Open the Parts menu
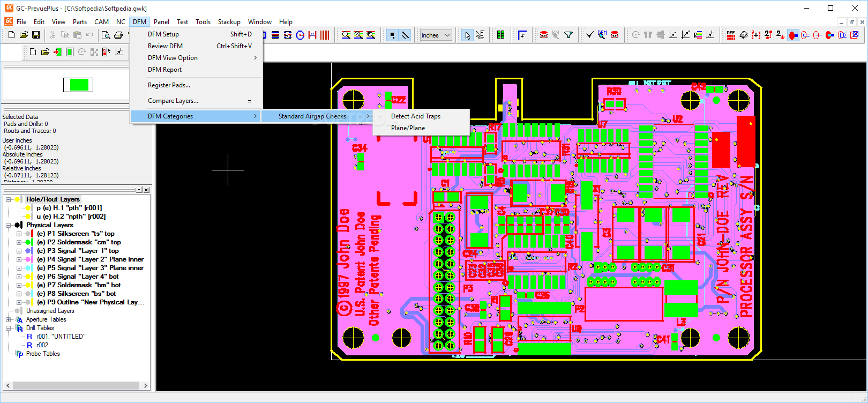The image size is (868, 403). (80, 22)
